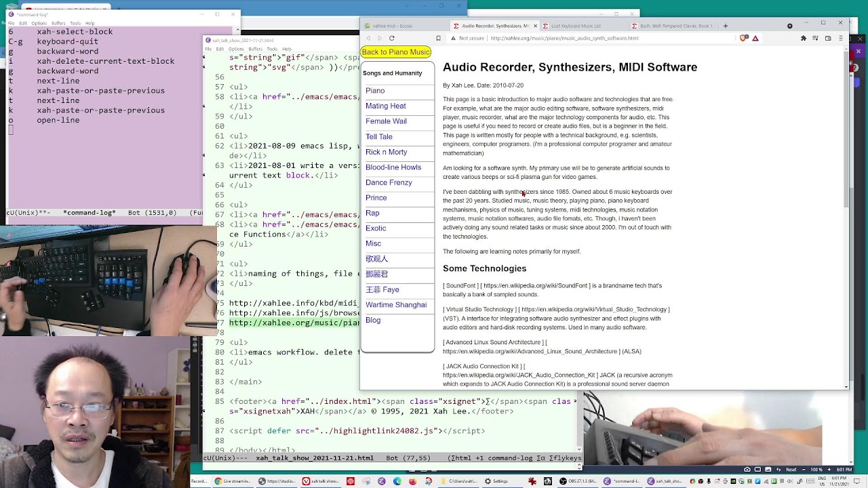
Task: Go forward in Brave browser history
Action: [380, 38]
